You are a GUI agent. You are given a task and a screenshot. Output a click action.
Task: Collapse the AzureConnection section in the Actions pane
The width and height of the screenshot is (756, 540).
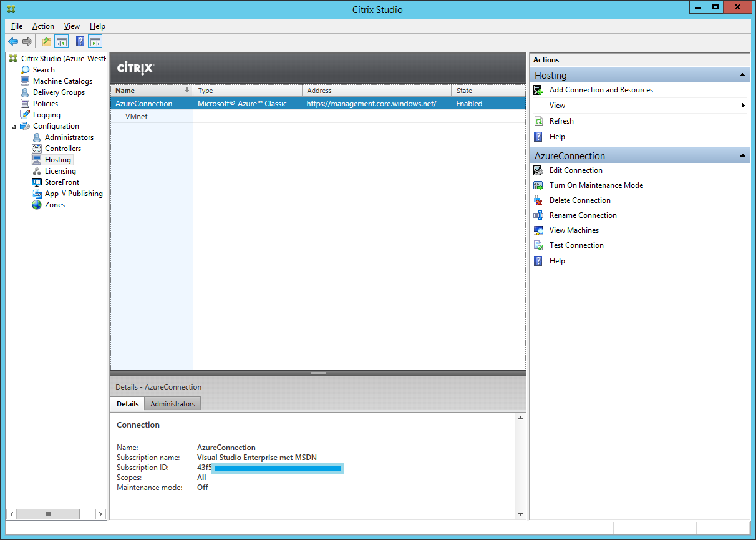[742, 155]
